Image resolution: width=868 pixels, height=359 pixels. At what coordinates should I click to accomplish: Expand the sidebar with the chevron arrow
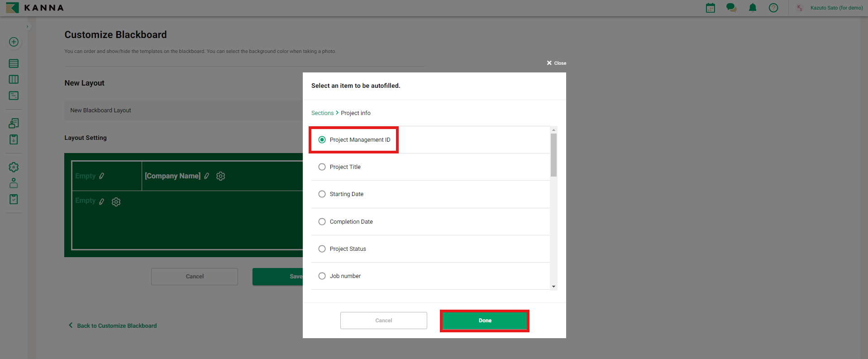point(28,27)
